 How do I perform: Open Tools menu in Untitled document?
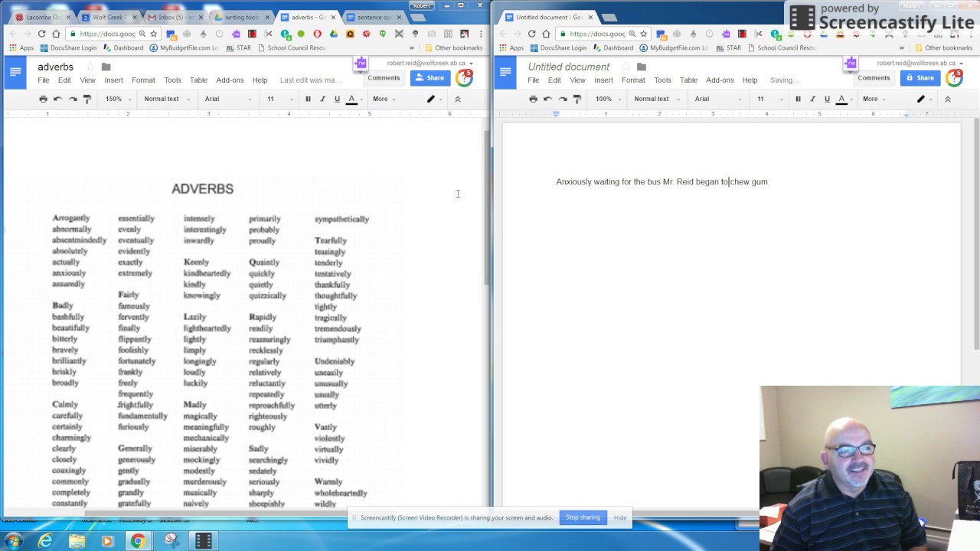pyautogui.click(x=662, y=80)
